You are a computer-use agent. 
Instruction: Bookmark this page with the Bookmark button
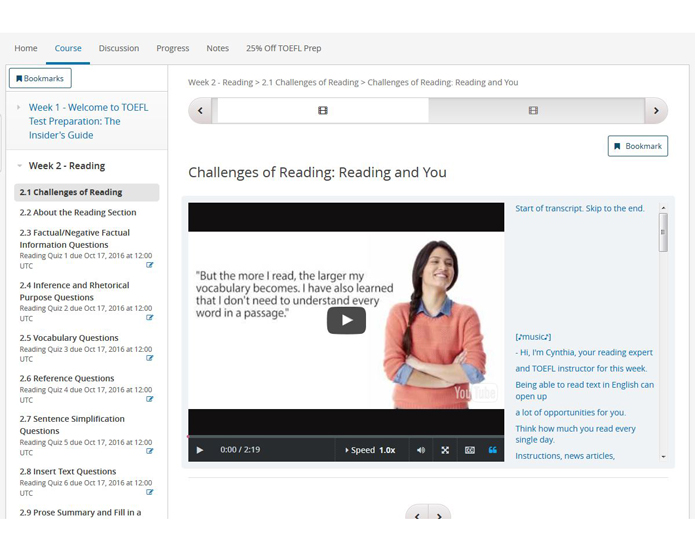click(637, 146)
